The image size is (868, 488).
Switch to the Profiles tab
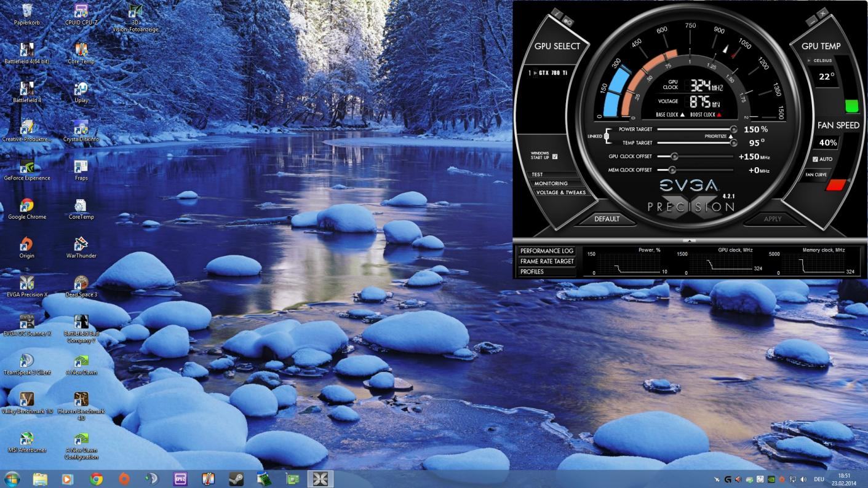(546, 272)
